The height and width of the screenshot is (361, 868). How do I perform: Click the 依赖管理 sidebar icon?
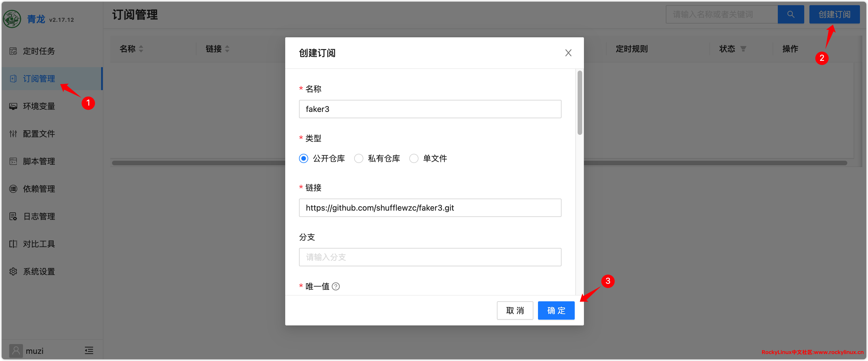13,189
